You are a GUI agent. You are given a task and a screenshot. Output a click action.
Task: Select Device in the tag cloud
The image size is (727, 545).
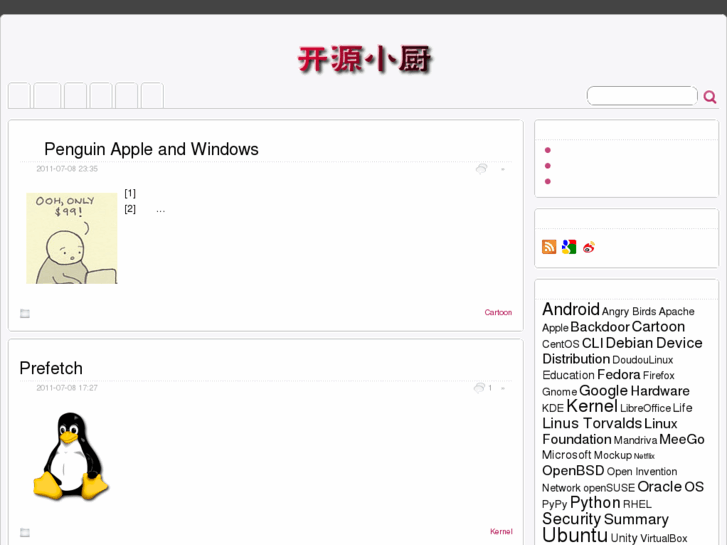point(679,343)
